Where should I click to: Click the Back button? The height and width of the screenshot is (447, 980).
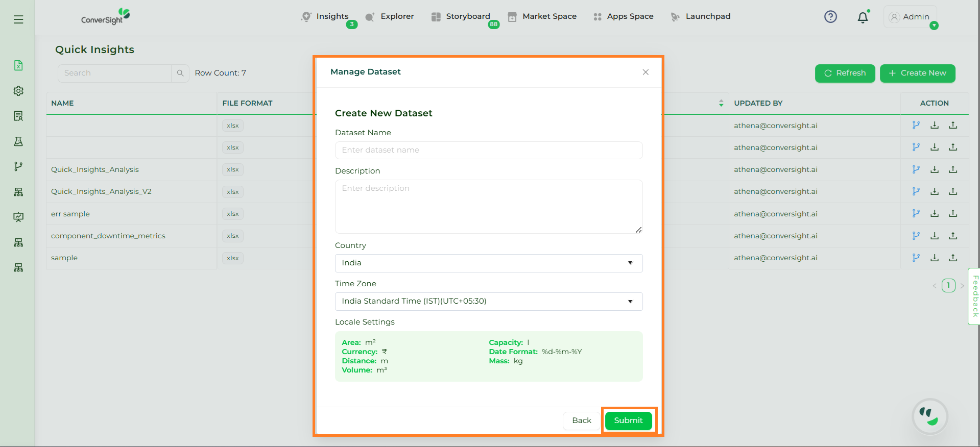[581, 420]
